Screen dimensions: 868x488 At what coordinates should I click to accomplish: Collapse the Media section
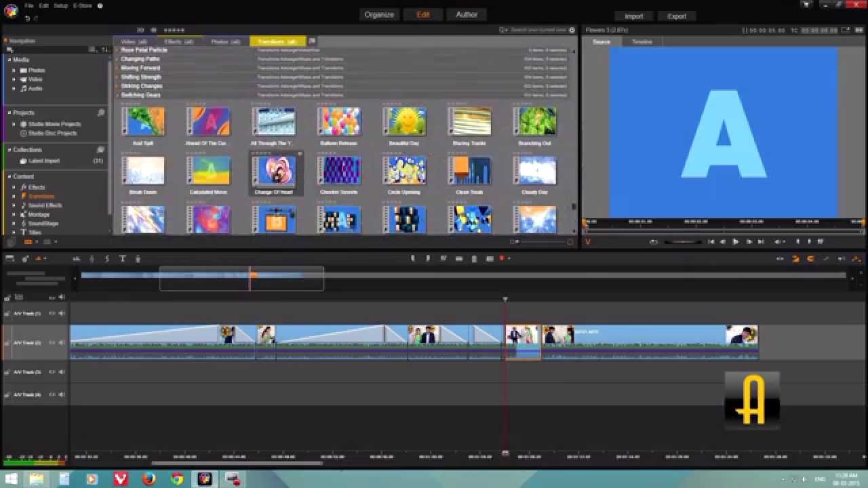click(x=9, y=60)
